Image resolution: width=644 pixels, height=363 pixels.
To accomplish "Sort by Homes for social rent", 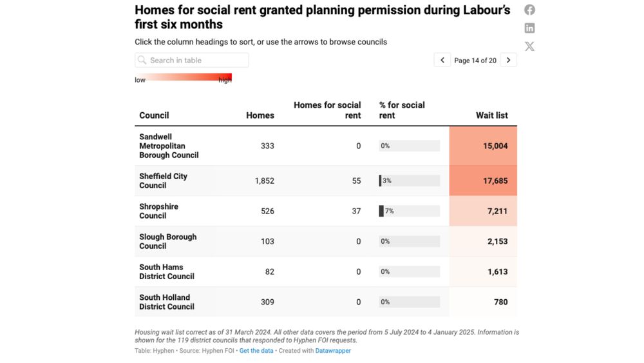I will pos(327,110).
